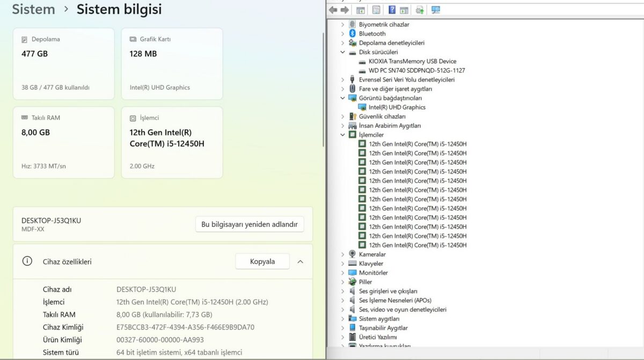This screenshot has height=360, width=644.
Task: Click the Biyometrik cihazlar icon
Action: click(x=353, y=24)
